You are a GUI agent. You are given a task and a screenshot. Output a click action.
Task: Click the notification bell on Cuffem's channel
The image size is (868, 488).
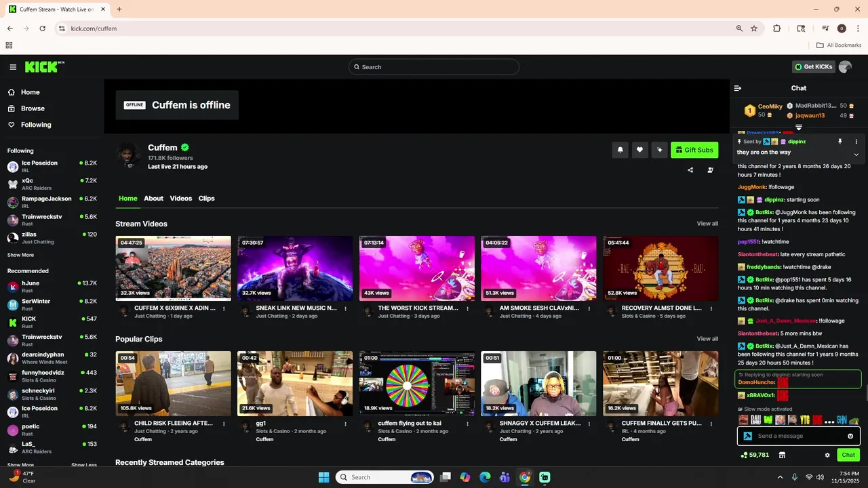coord(620,150)
